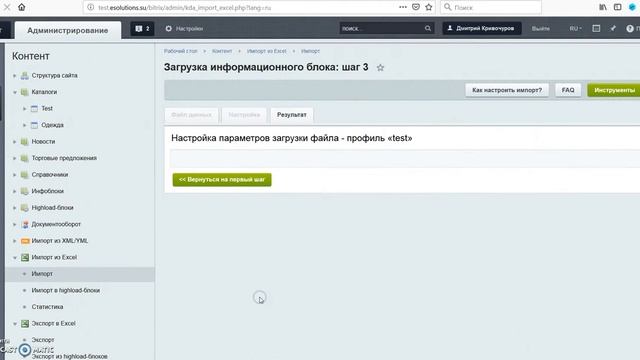Click the Экспорт в Excel icon
Viewport: 640px width, 360px height.
(25, 323)
